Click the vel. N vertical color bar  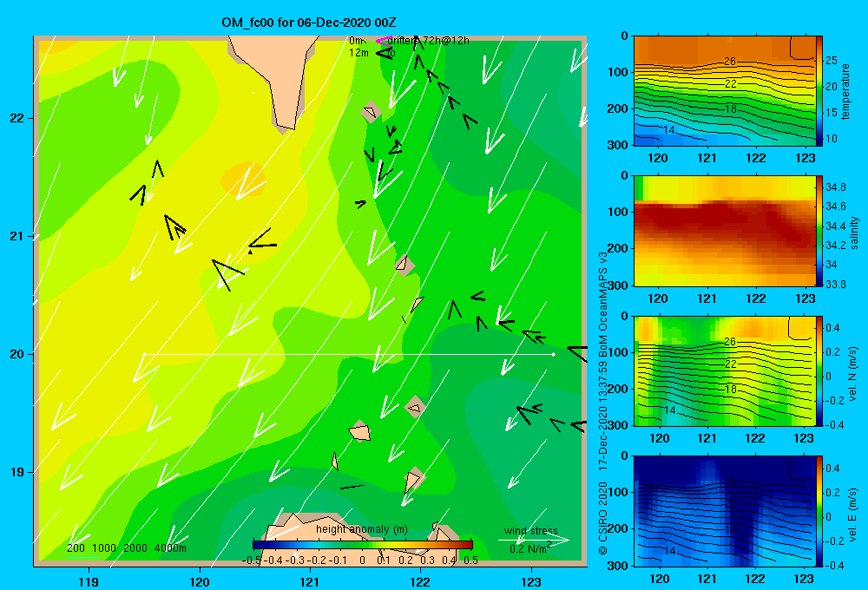819,370
